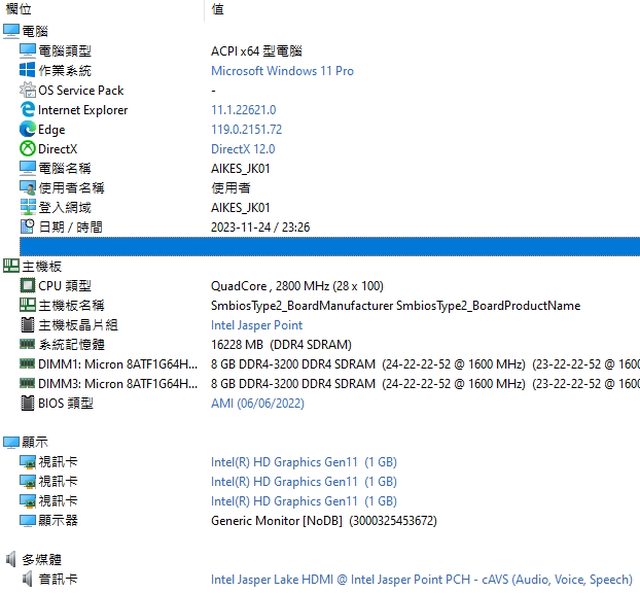640x593 pixels.
Task: Select the Edge browser icon
Action: tap(28, 130)
